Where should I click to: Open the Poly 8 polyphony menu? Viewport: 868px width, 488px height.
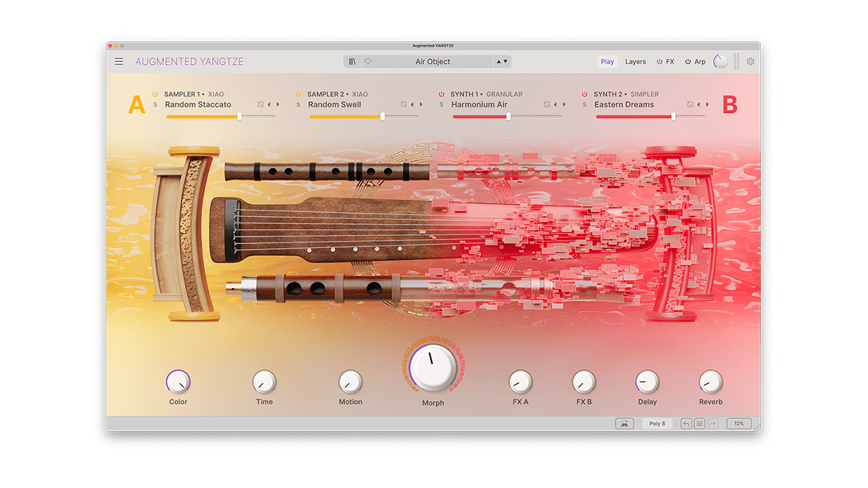pos(657,424)
